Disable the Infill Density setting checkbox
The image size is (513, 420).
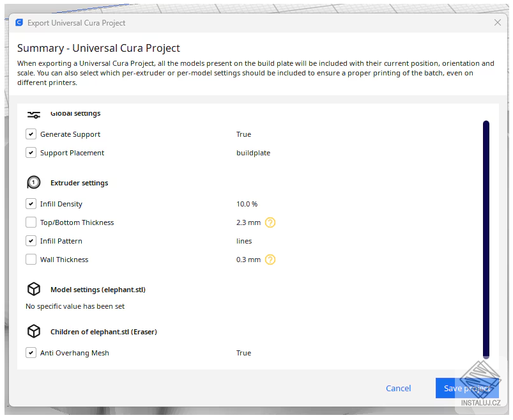click(31, 204)
